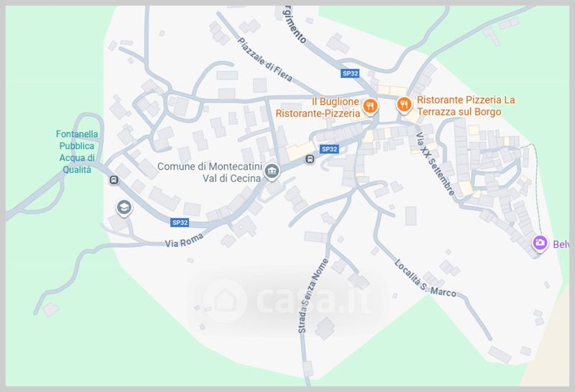Click the Il Buglione restaurant pin icon
Image resolution: width=575 pixels, height=392 pixels.
coord(370,106)
